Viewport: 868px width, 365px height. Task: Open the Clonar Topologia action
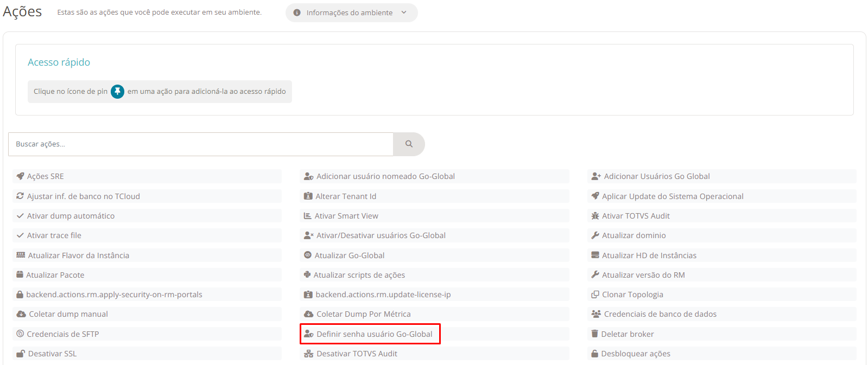click(x=721, y=294)
